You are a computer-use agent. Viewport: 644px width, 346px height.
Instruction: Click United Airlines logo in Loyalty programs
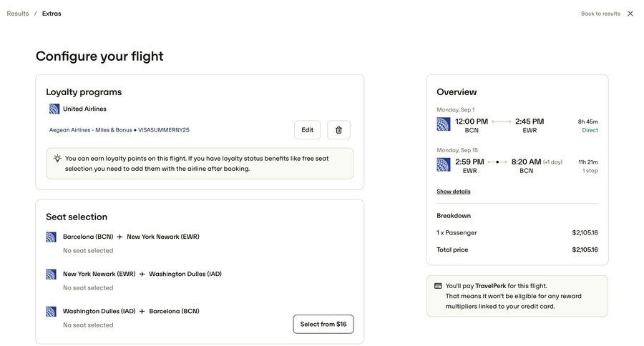(x=54, y=109)
